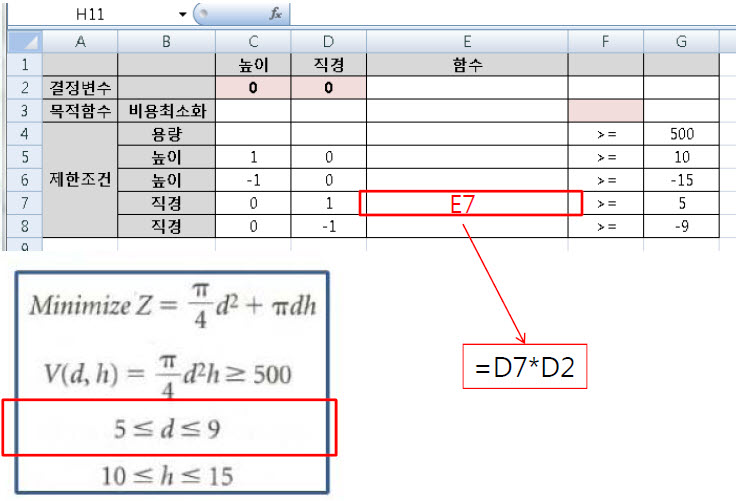Select cell C8 containing 0
The width and height of the screenshot is (739, 501).
pos(253,226)
